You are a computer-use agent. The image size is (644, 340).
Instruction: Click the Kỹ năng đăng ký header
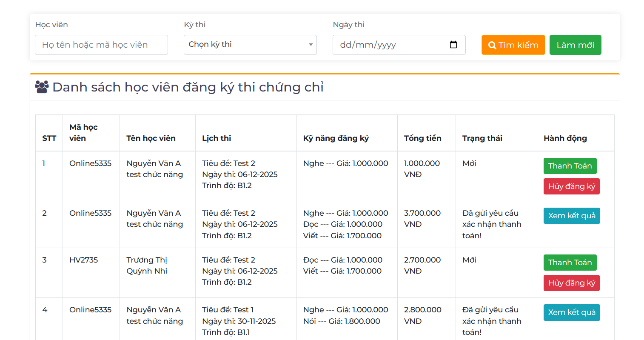point(336,138)
